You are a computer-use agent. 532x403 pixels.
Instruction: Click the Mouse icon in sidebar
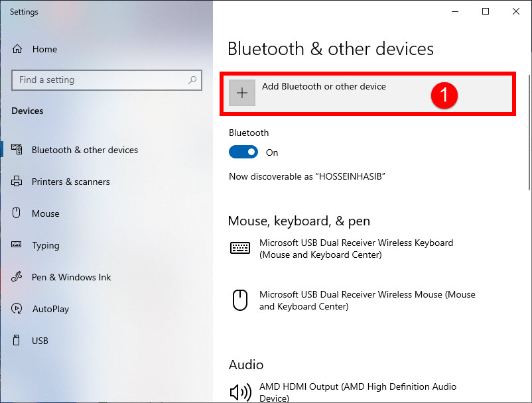coord(17,213)
